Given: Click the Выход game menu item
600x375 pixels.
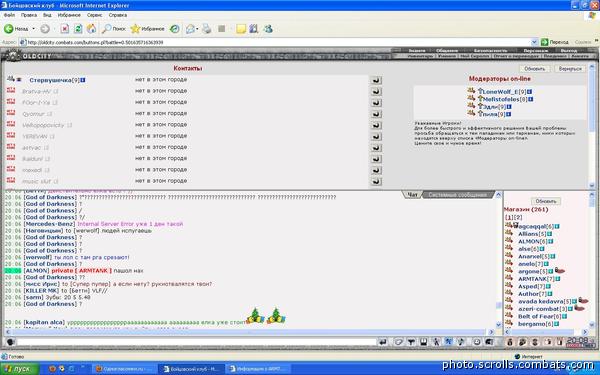Looking at the screenshot, I should [x=569, y=51].
